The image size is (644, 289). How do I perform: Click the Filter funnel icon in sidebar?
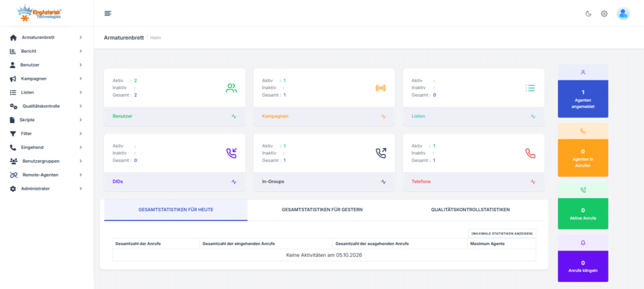13,134
